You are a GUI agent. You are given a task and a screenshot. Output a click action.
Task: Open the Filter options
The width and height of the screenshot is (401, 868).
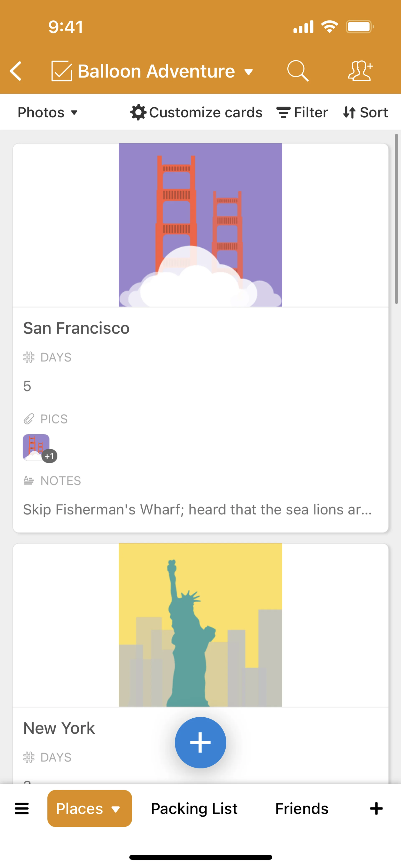pyautogui.click(x=302, y=113)
